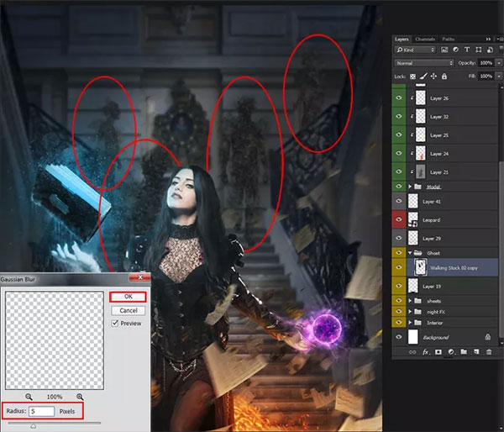This screenshot has height=432, width=504.
Task: Expand sheets group arrow
Action: [410, 301]
